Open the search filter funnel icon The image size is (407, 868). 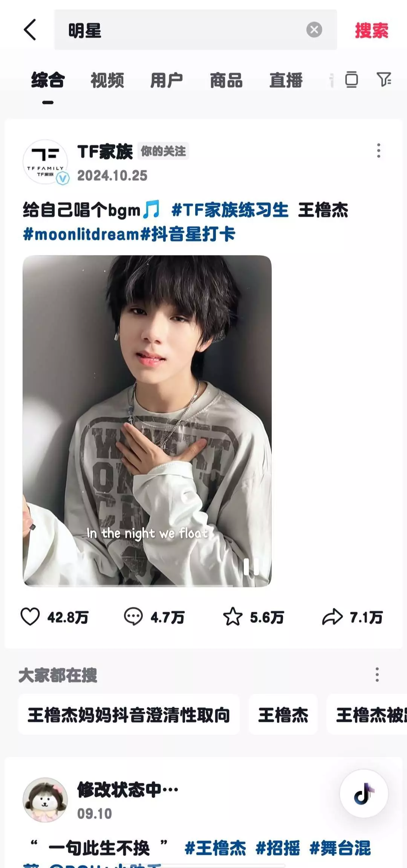click(x=384, y=79)
